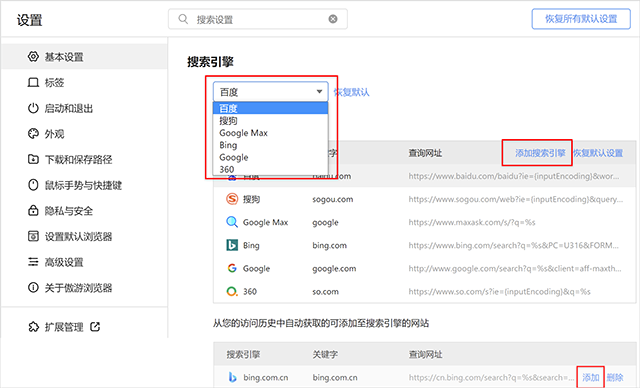Click the bing.com.cn logo icon
This screenshot has width=640, height=388.
232,377
